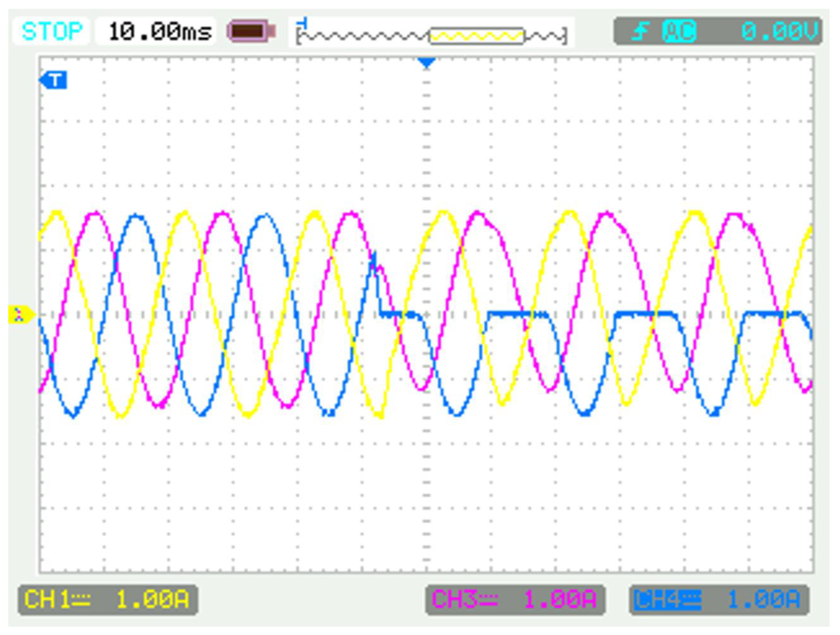The image size is (840, 635).
Task: Click the blue T trigger level marker
Action: click(x=54, y=80)
